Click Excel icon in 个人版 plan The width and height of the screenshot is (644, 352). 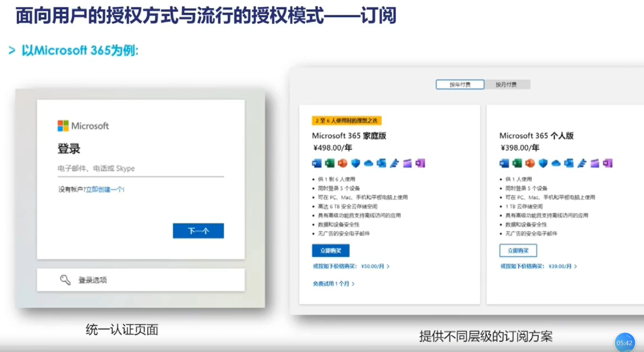[x=517, y=163]
